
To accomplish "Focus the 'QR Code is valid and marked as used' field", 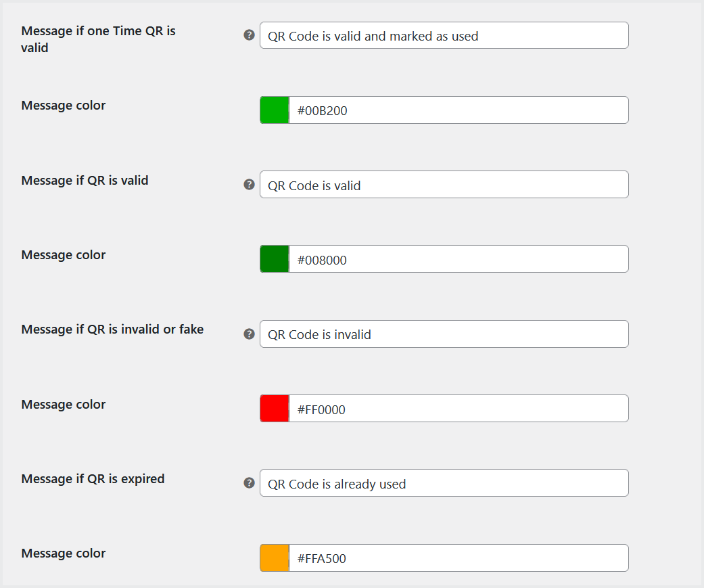I will 444,36.
